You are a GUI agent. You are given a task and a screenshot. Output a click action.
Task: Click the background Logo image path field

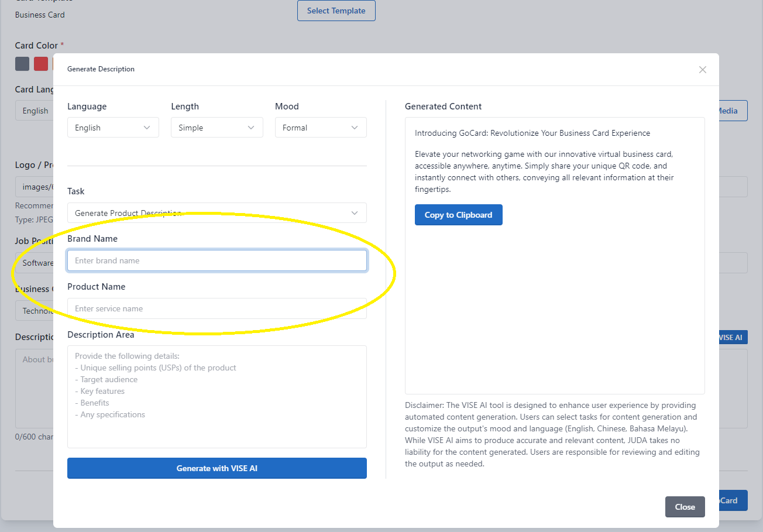pyautogui.click(x=34, y=187)
